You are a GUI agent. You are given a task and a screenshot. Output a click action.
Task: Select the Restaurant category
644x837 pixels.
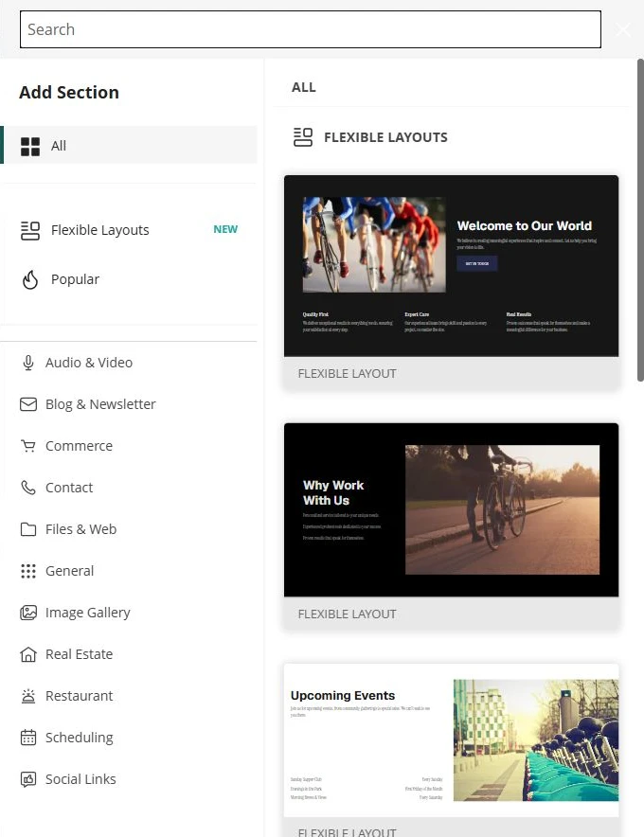131,696
